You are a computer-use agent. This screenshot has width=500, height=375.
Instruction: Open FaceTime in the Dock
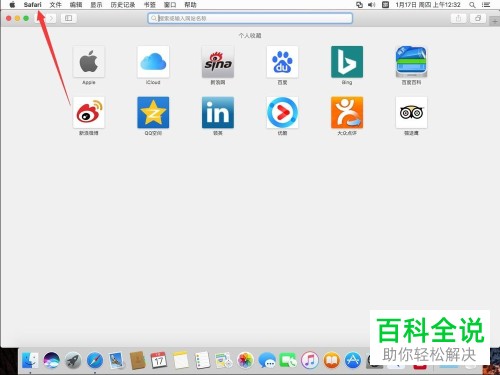point(288,361)
